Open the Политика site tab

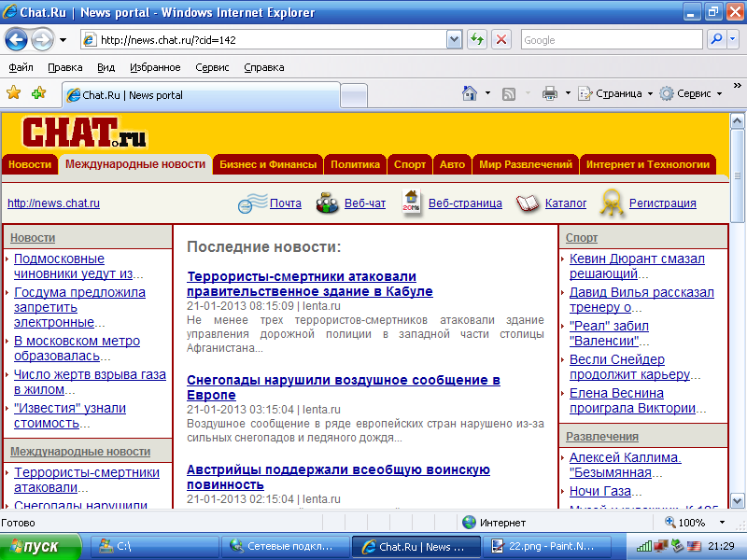click(x=355, y=164)
